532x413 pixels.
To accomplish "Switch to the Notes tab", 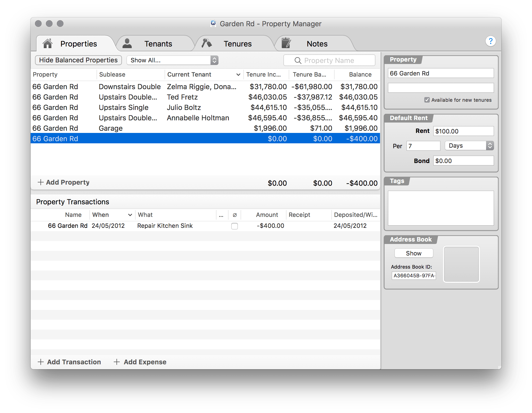I will click(x=317, y=44).
